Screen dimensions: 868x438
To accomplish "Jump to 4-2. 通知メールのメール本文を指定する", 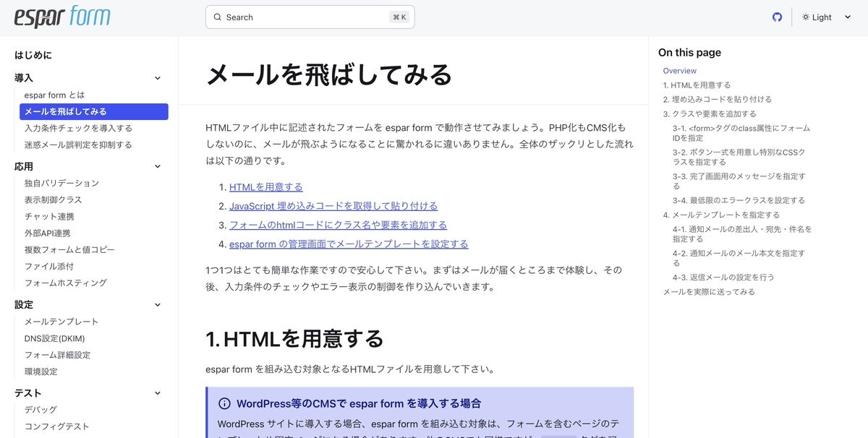I will tap(739, 258).
